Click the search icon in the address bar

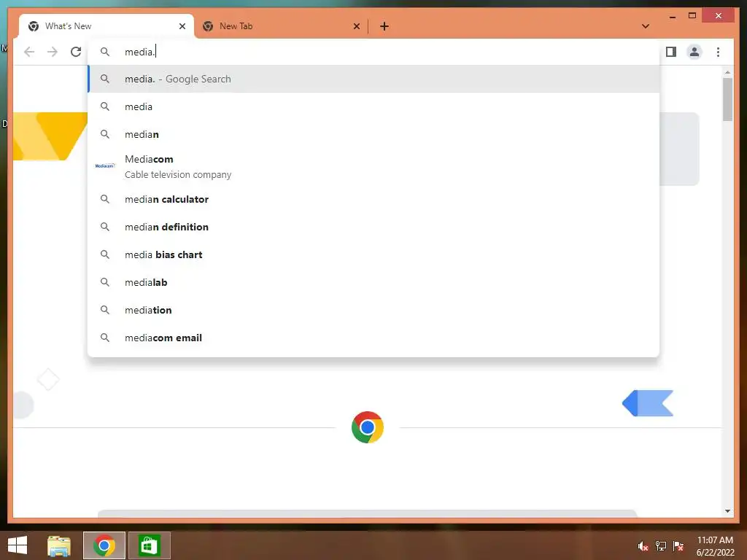tap(105, 52)
